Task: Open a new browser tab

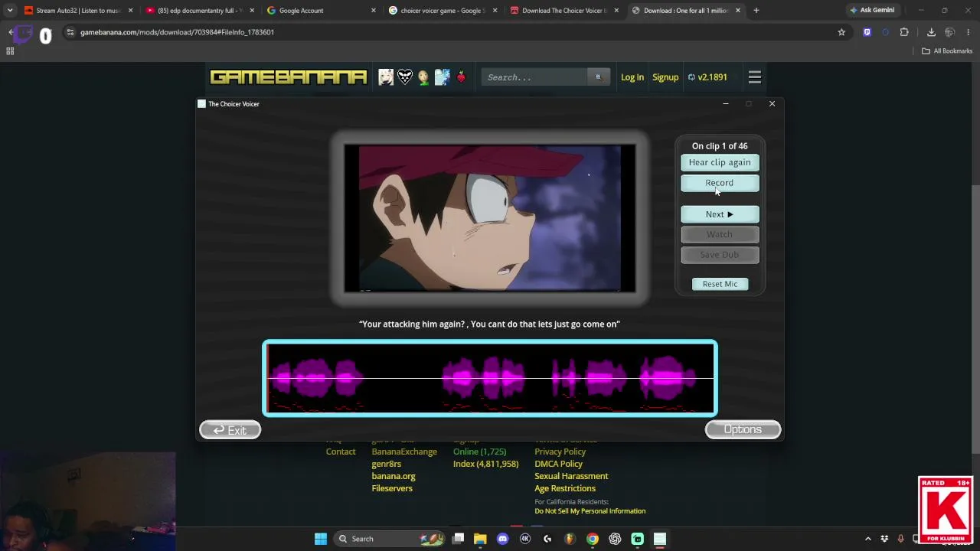Action: coord(756,11)
